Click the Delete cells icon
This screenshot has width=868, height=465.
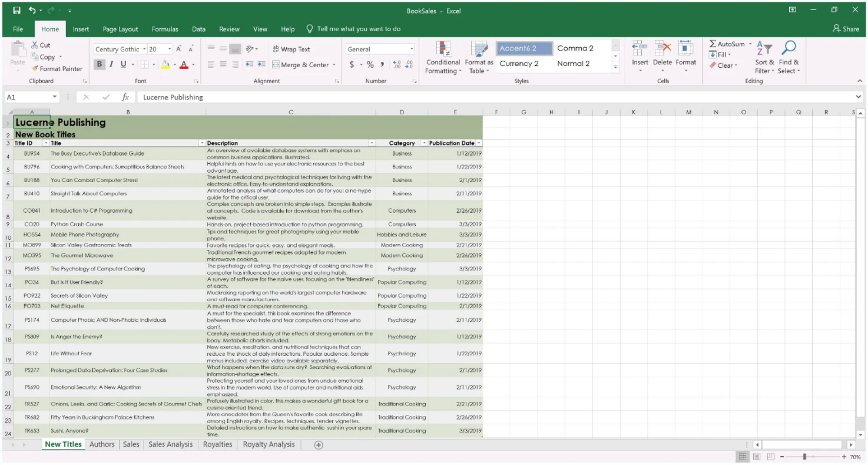pyautogui.click(x=662, y=49)
